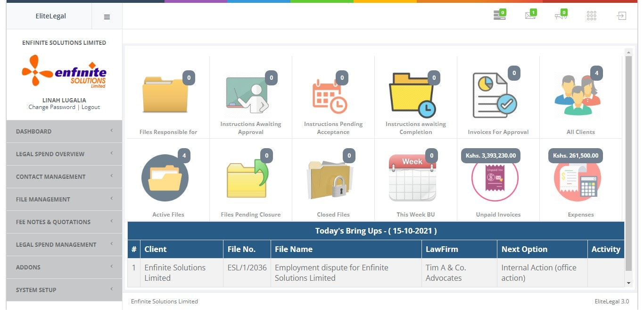The image size is (644, 310).
Task: Open the LEGAL SPEND OVERVIEW menu item
Action: tap(64, 154)
